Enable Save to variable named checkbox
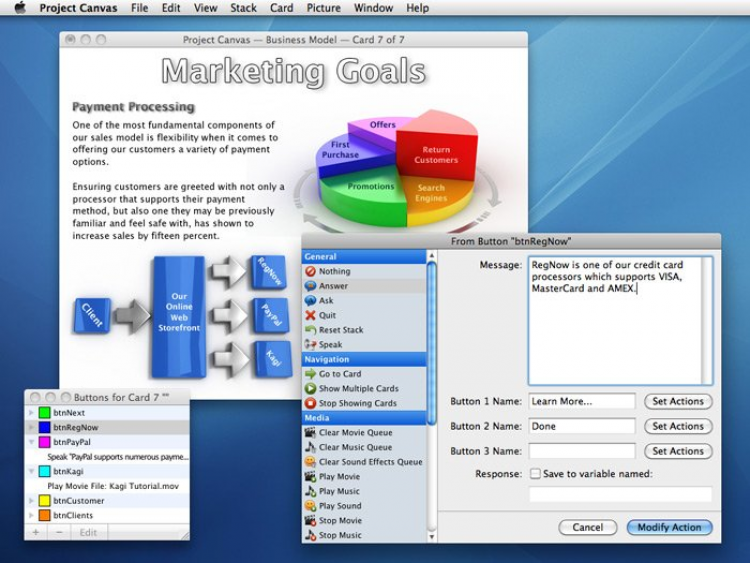The height and width of the screenshot is (563, 750). pyautogui.click(x=535, y=474)
